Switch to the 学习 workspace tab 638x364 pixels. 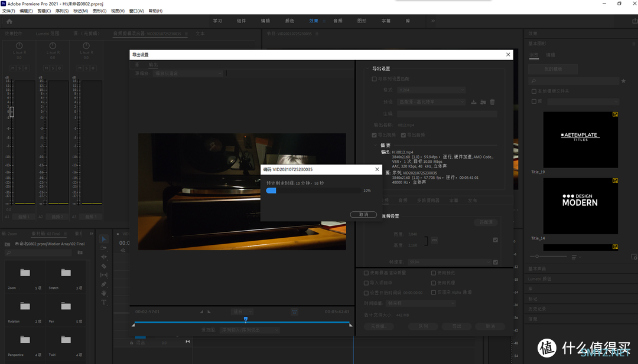coord(217,21)
